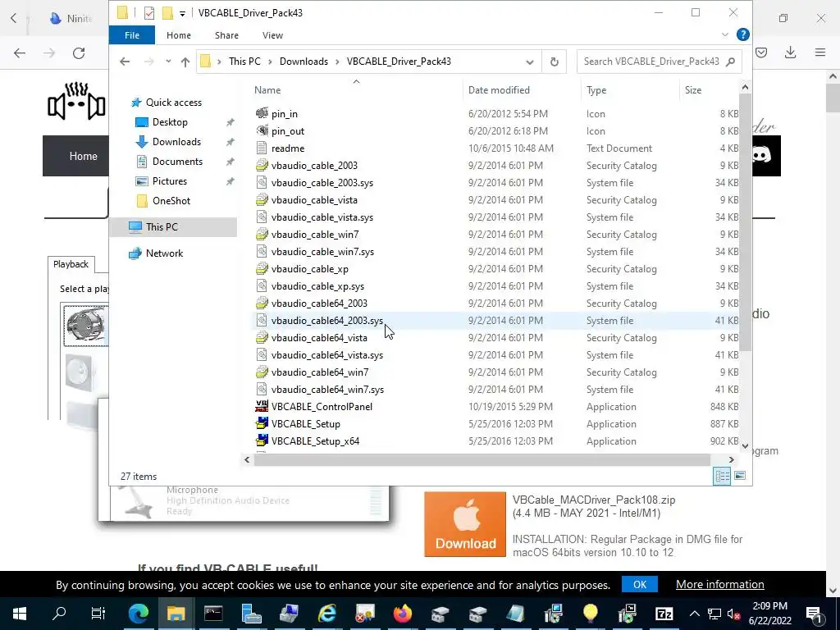Viewport: 840px width, 630px height.
Task: Reload the page in Firefox
Action: pos(79,52)
